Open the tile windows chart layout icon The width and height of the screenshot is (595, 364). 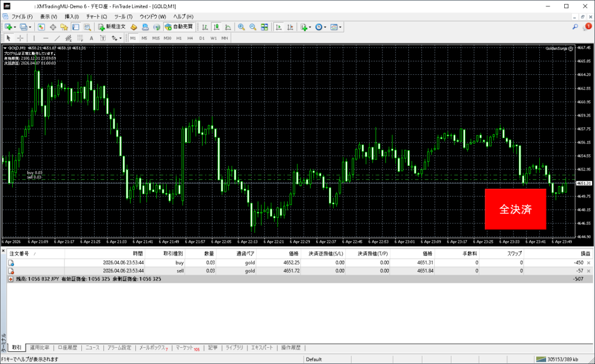(264, 27)
